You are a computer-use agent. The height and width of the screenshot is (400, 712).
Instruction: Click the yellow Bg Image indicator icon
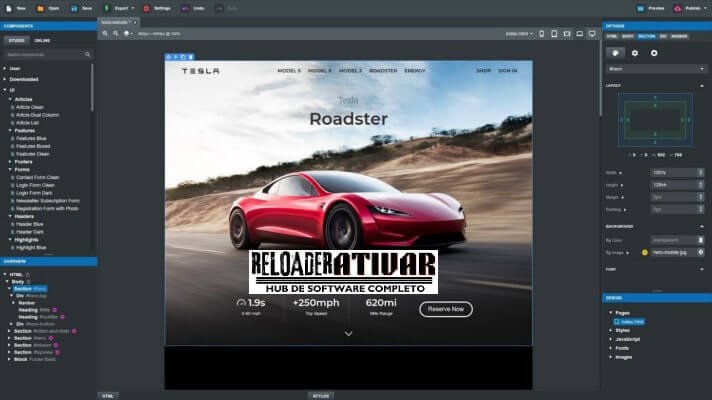(644, 252)
